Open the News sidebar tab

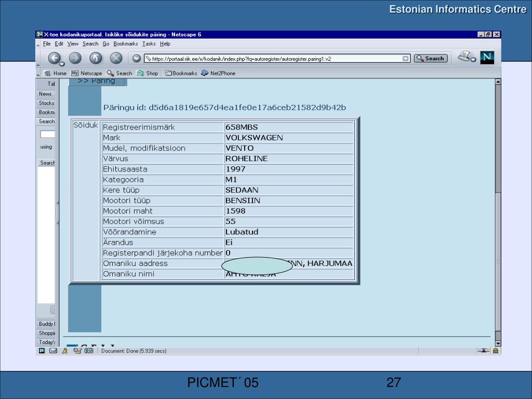tap(46, 94)
